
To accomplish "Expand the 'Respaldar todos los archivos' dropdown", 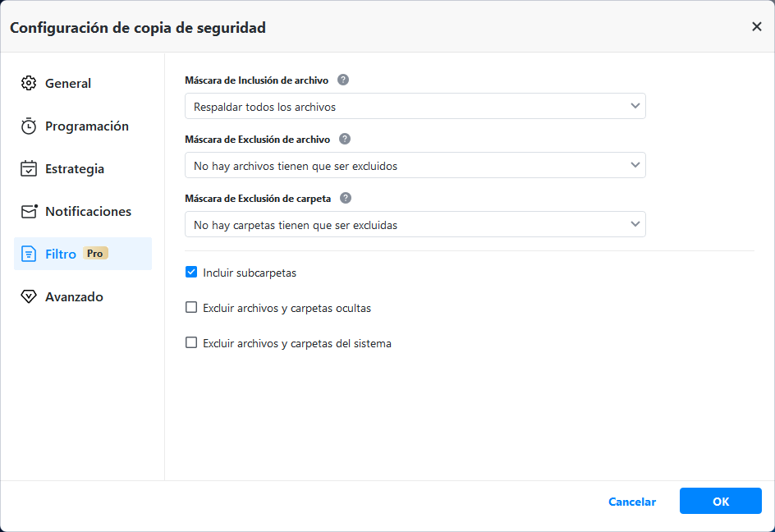I will click(415, 107).
